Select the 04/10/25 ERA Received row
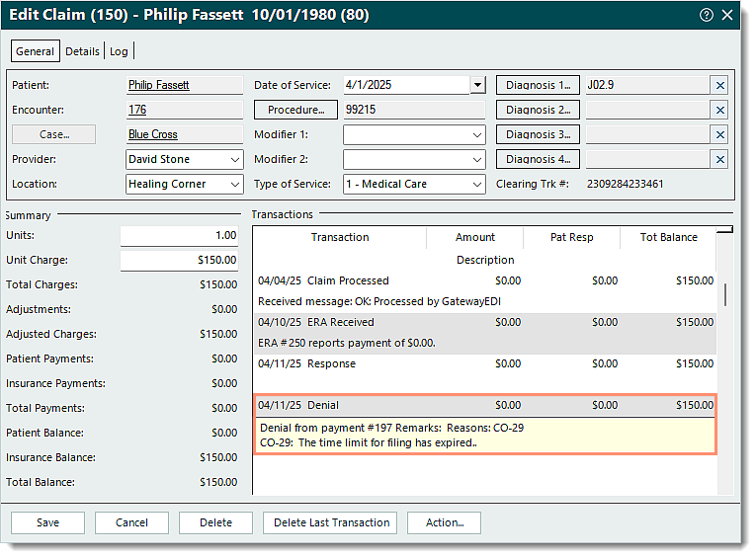 [484, 334]
